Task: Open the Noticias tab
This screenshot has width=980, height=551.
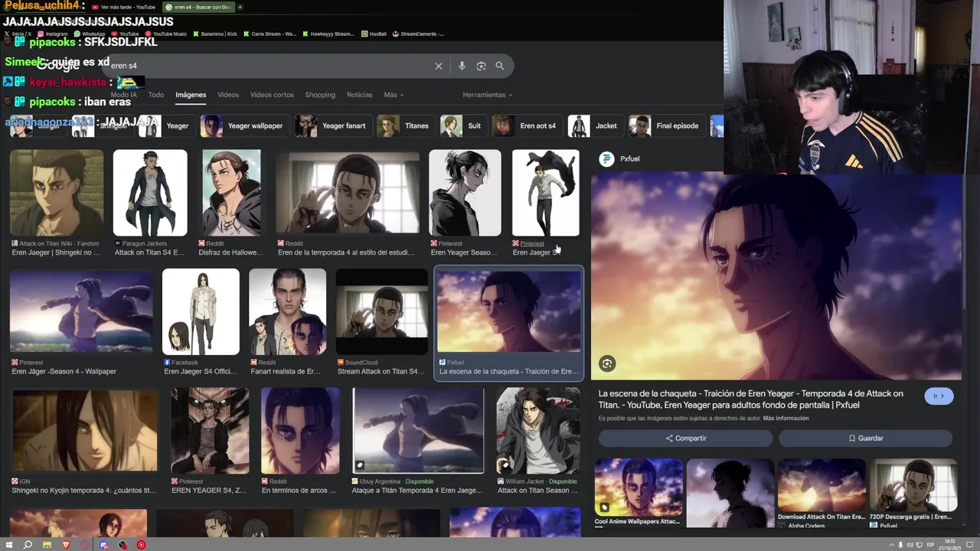Action: click(x=359, y=95)
